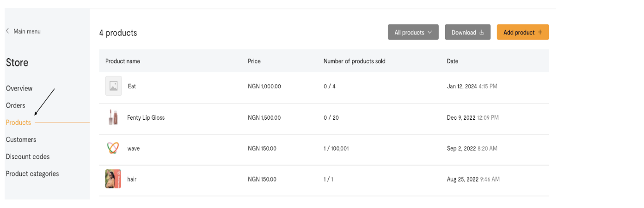The image size is (644, 208).
Task: Click the back chevron beside Main menu
Action: click(7, 31)
